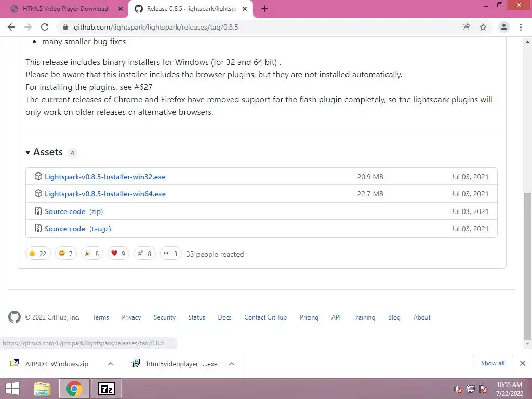Click the taskbar clock showing 10:55 AM

coord(509,389)
